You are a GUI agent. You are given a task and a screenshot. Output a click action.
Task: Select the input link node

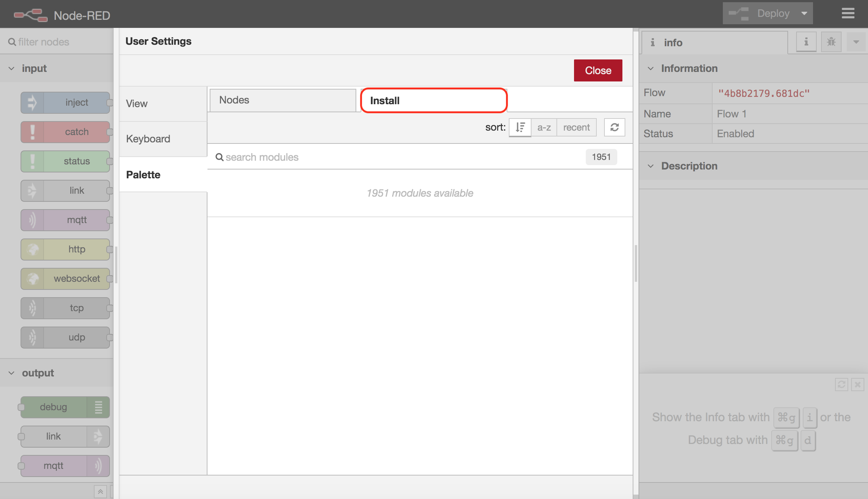tap(65, 190)
